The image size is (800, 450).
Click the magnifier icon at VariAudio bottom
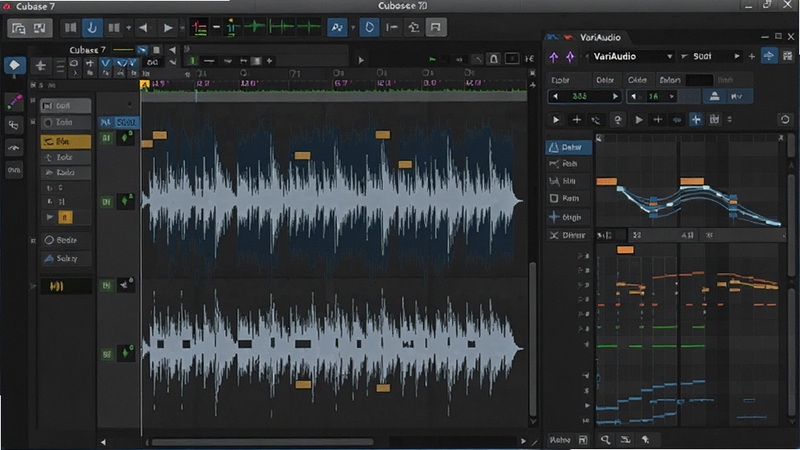[605, 439]
